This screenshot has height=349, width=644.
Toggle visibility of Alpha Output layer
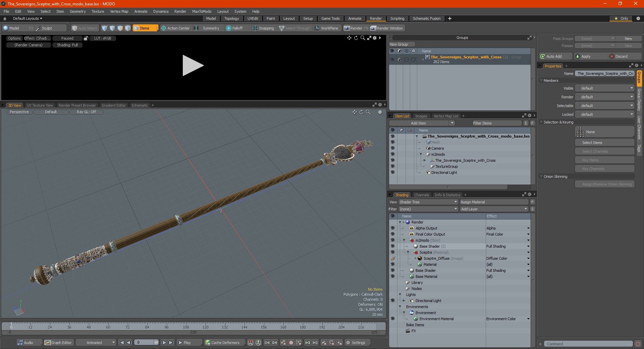click(x=392, y=228)
